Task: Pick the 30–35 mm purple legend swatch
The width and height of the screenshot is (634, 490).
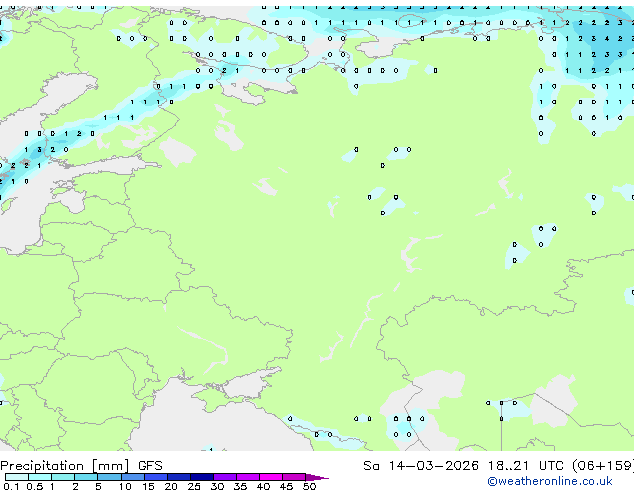Action: tap(224, 477)
